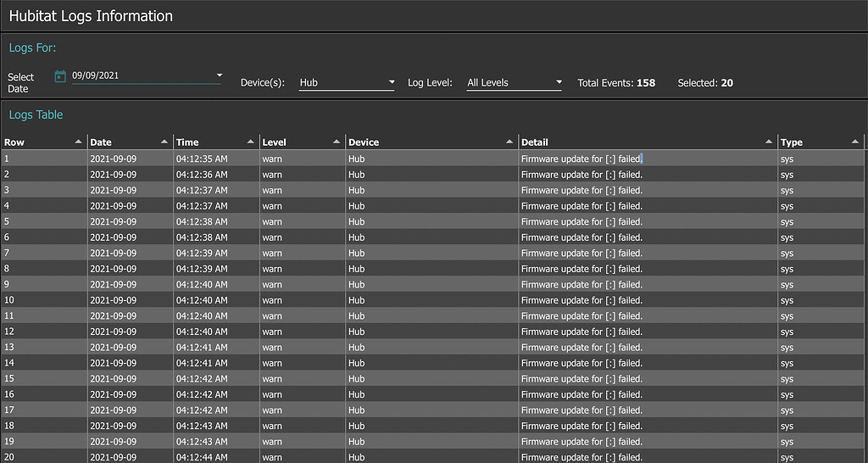Click row number 9 cell
Screen dimensions: 868x463
(x=44, y=284)
